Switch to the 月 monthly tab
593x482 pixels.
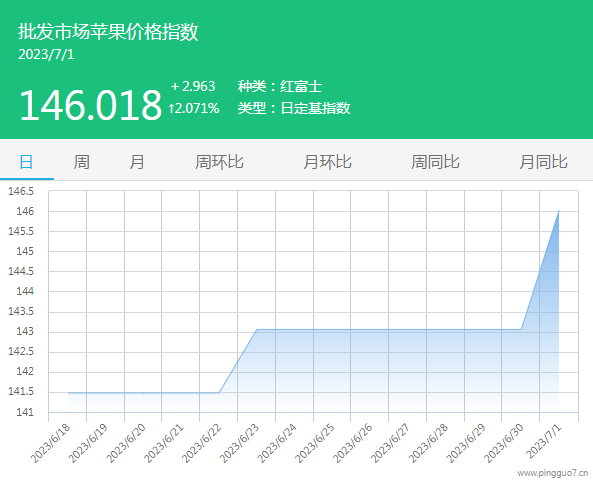pos(137,162)
